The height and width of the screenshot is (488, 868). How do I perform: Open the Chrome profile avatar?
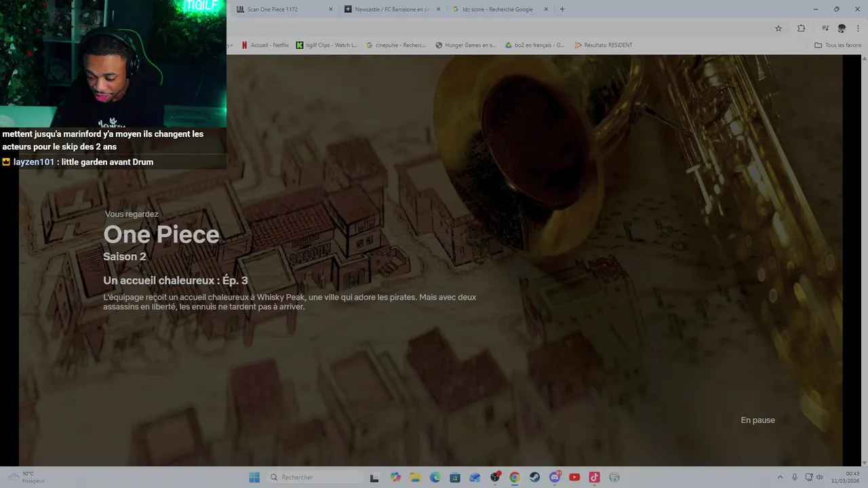coord(842,28)
